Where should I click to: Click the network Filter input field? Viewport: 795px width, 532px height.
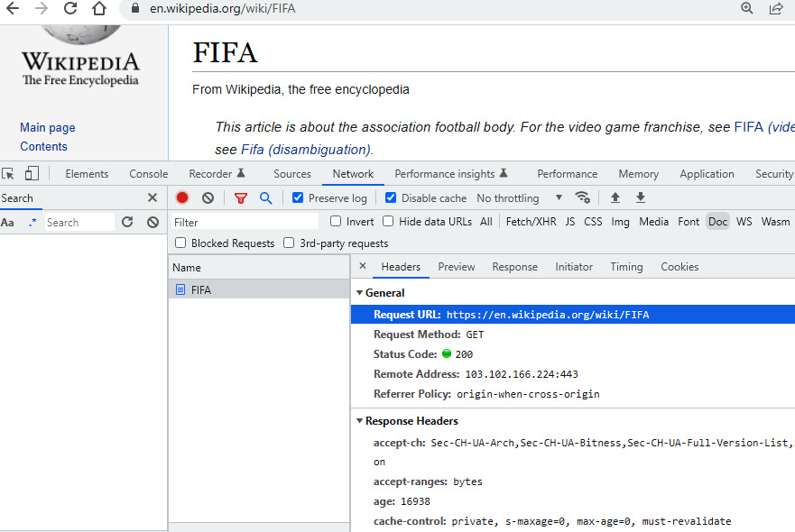pyautogui.click(x=245, y=222)
